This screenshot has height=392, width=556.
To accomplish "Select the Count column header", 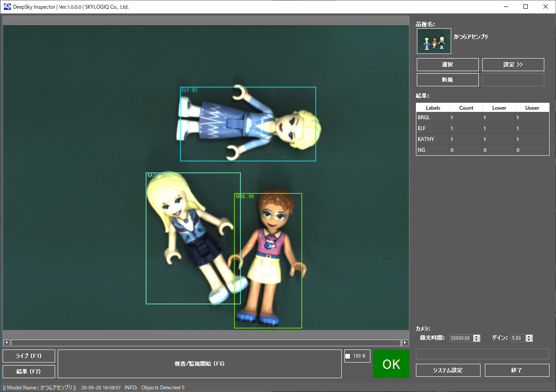I will tap(466, 108).
